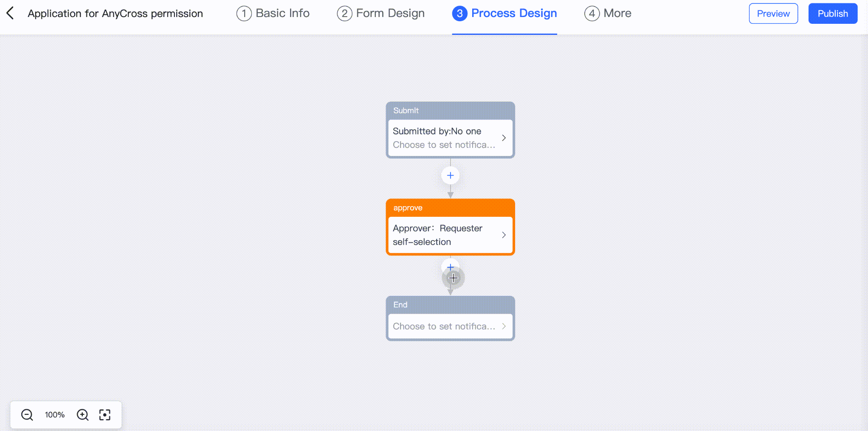The height and width of the screenshot is (431, 868).
Task: Zoom in the process canvas
Action: (x=82, y=415)
